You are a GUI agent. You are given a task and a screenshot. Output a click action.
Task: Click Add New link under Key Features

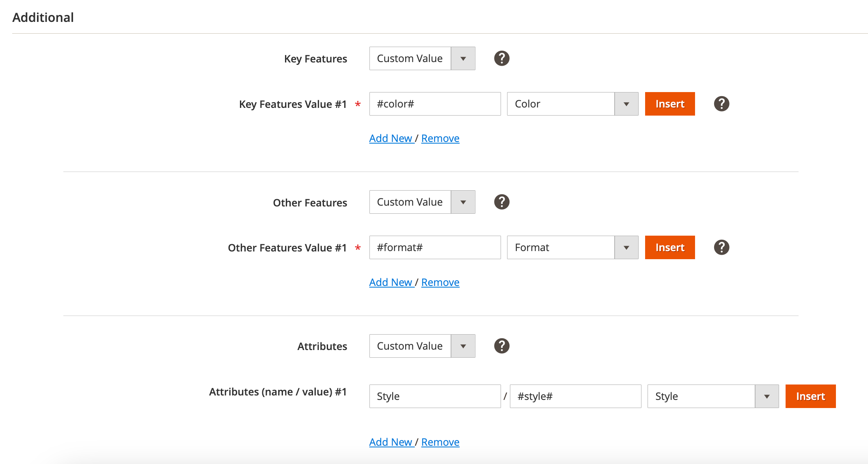[391, 138]
